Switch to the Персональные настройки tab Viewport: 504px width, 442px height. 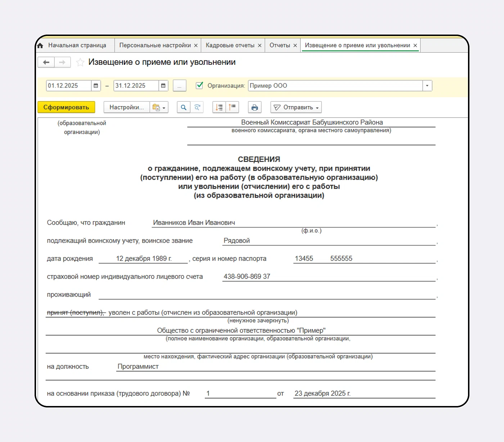tap(155, 45)
